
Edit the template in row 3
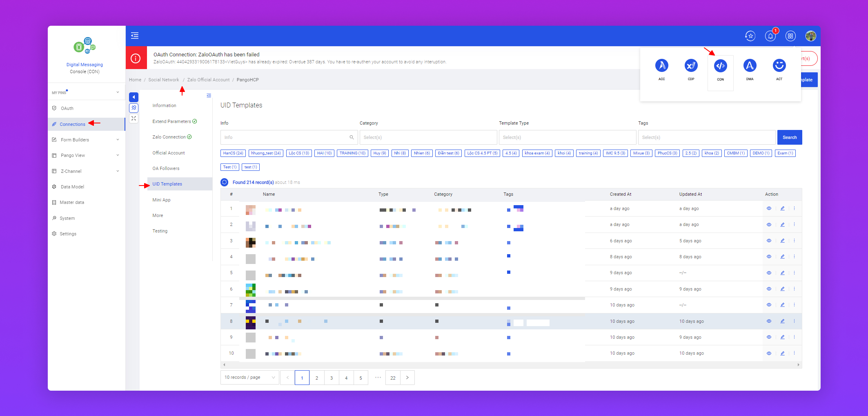[782, 241]
